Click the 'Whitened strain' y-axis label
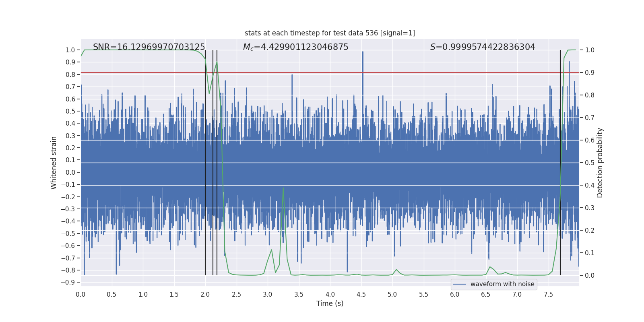The width and height of the screenshot is (644, 322). 54,163
